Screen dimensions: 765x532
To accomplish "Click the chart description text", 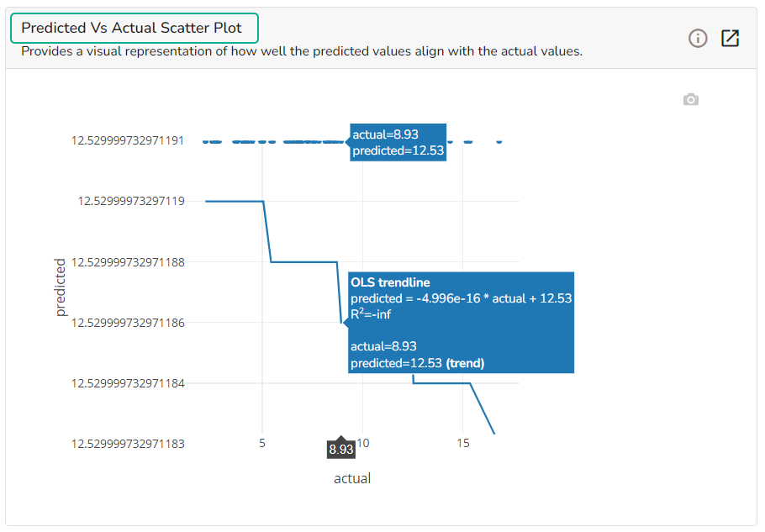I will click(x=301, y=51).
